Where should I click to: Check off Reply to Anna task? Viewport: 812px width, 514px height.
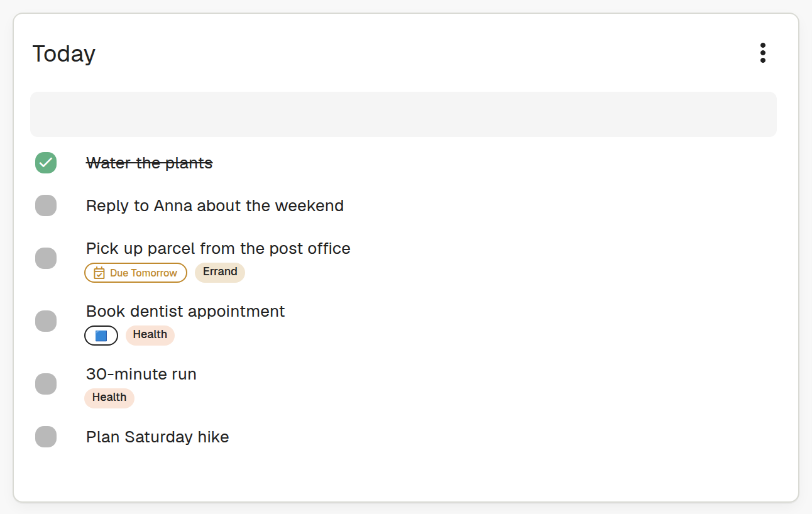pos(46,205)
